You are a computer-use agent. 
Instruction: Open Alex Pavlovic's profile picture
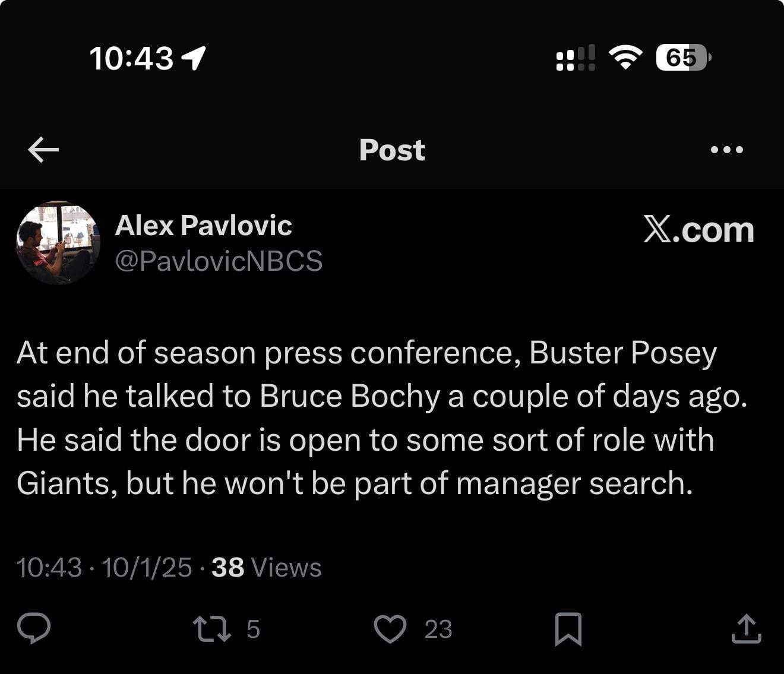tap(58, 242)
